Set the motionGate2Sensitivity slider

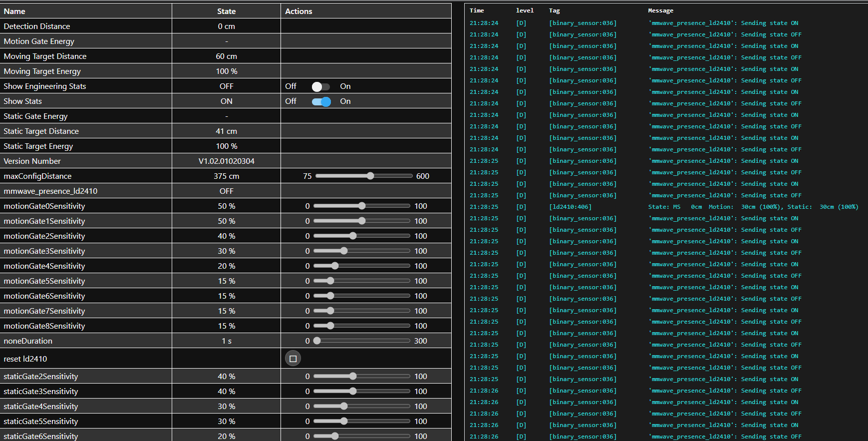[x=362, y=236]
